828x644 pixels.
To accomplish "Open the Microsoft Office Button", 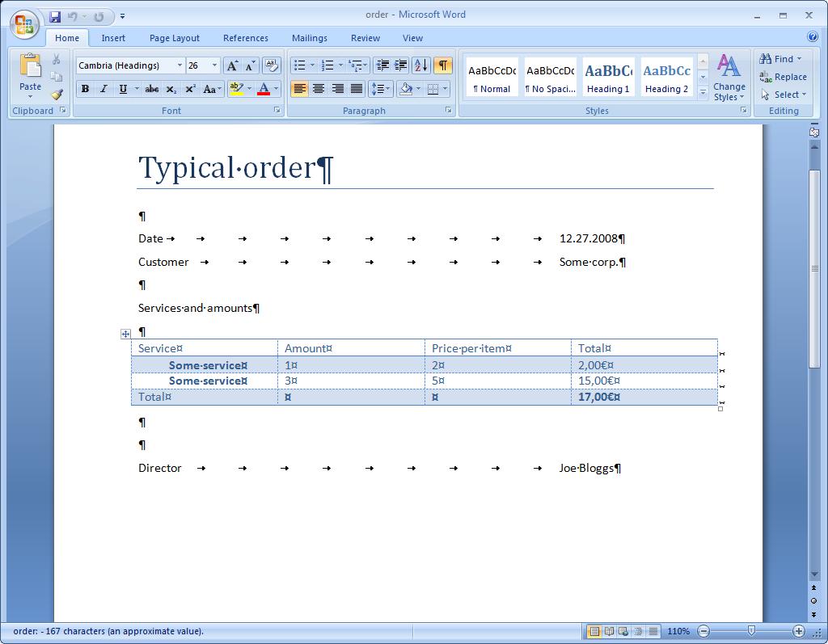I will [24, 24].
